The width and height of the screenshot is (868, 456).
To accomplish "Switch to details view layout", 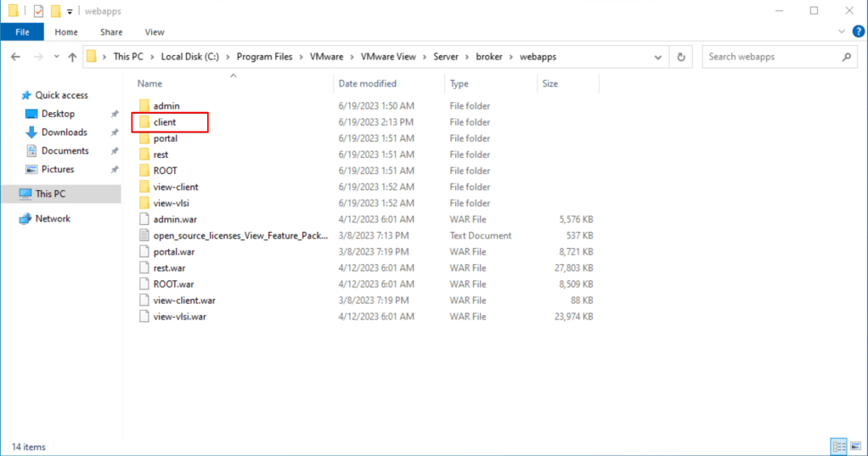I will click(x=839, y=446).
